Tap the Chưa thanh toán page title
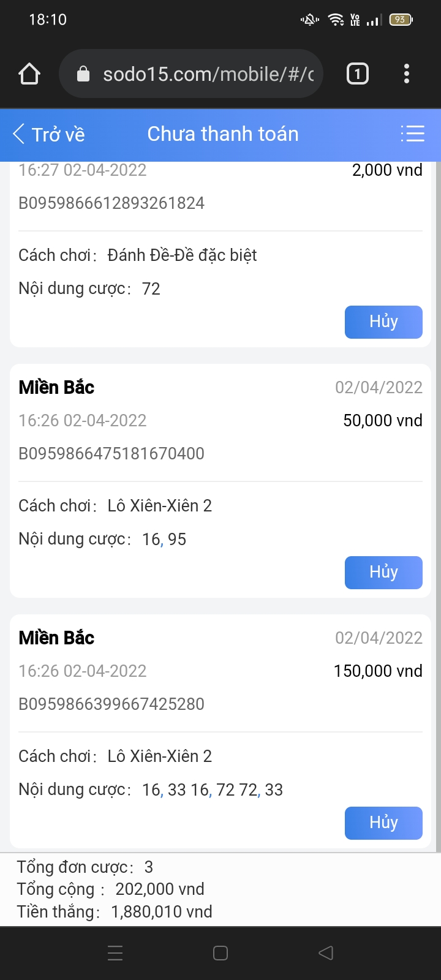Viewport: 441px width, 980px height. (223, 134)
